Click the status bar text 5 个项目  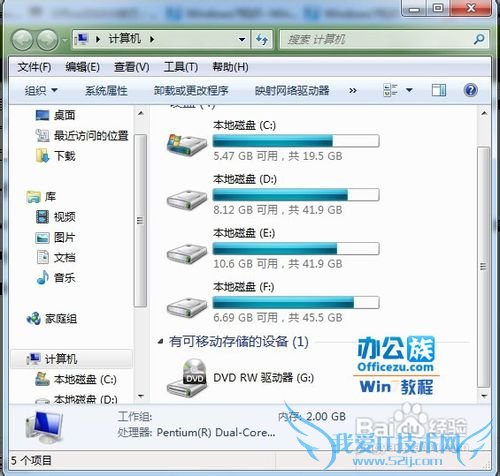tap(31, 460)
